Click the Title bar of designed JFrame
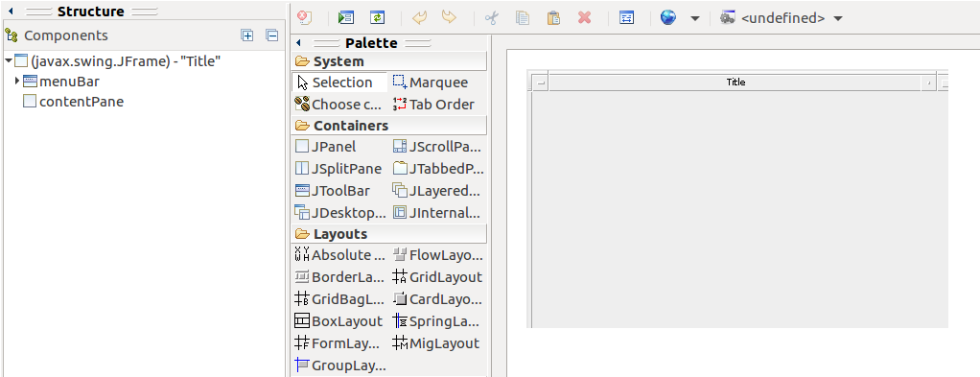The width and height of the screenshot is (980, 377). click(735, 82)
